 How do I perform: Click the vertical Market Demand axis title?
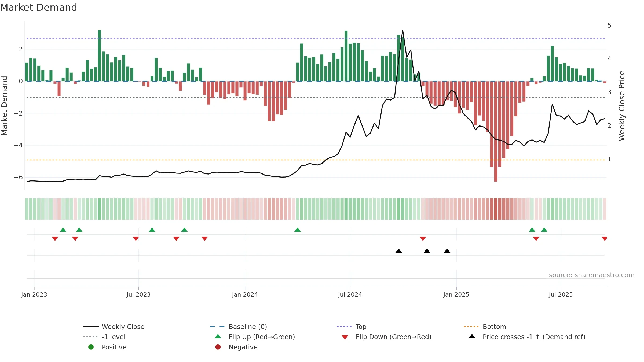coord(4,106)
